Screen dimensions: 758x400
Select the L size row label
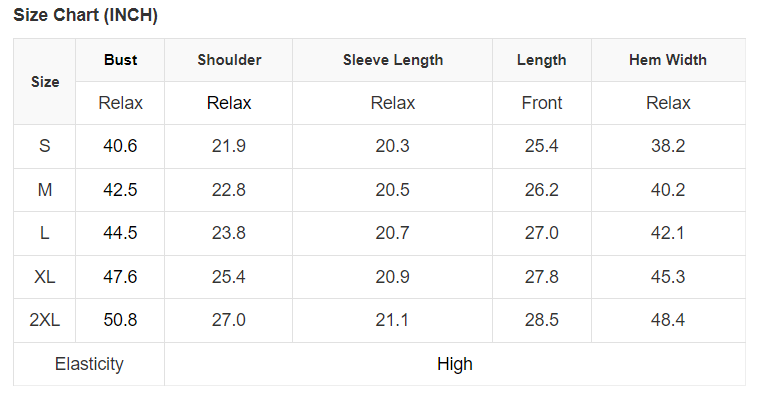coord(45,233)
